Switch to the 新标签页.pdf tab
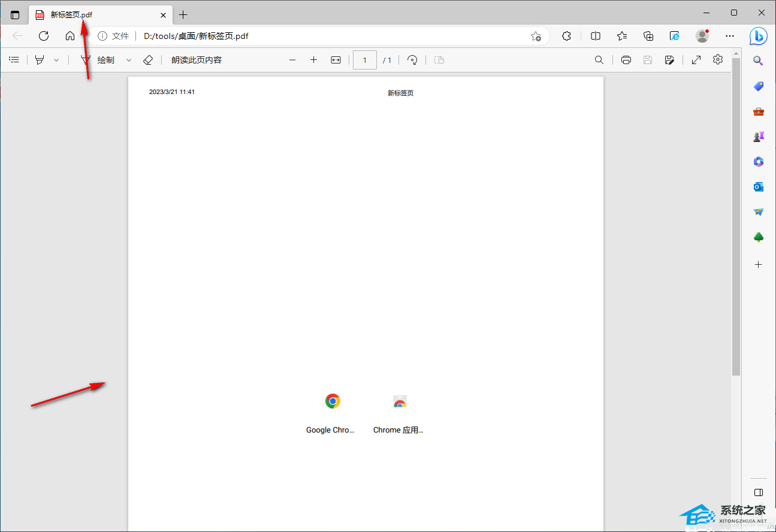The image size is (776, 532). point(101,15)
